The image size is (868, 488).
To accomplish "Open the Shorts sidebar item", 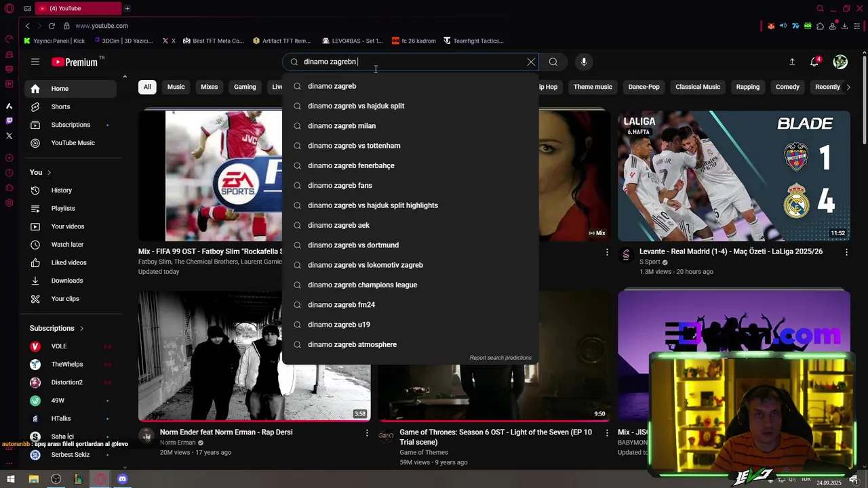I will tap(71, 106).
